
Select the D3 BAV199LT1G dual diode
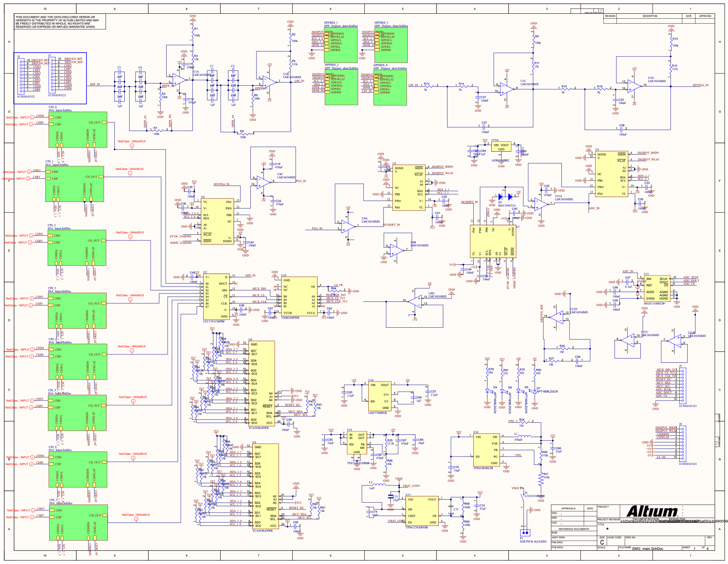(x=505, y=197)
